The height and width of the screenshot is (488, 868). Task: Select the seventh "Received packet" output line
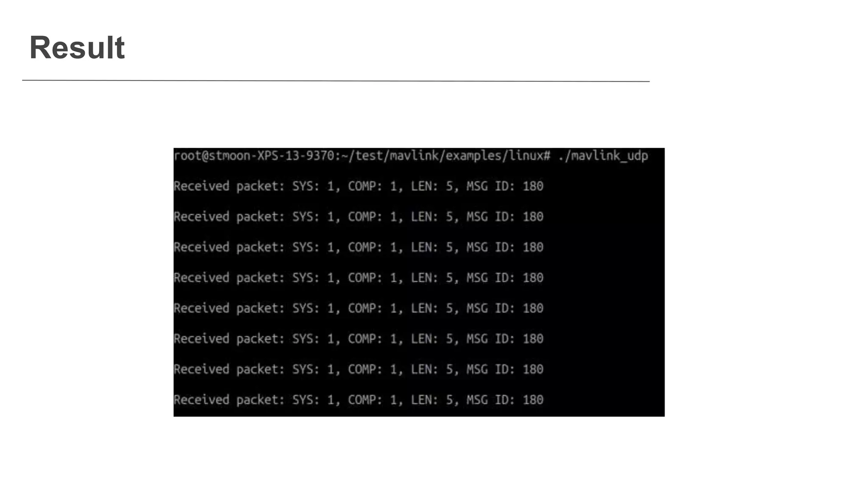coord(359,369)
